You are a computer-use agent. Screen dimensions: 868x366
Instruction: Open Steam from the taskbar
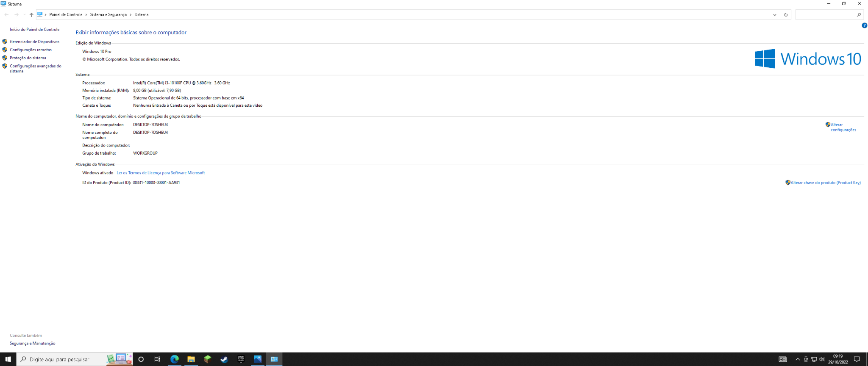click(x=224, y=359)
